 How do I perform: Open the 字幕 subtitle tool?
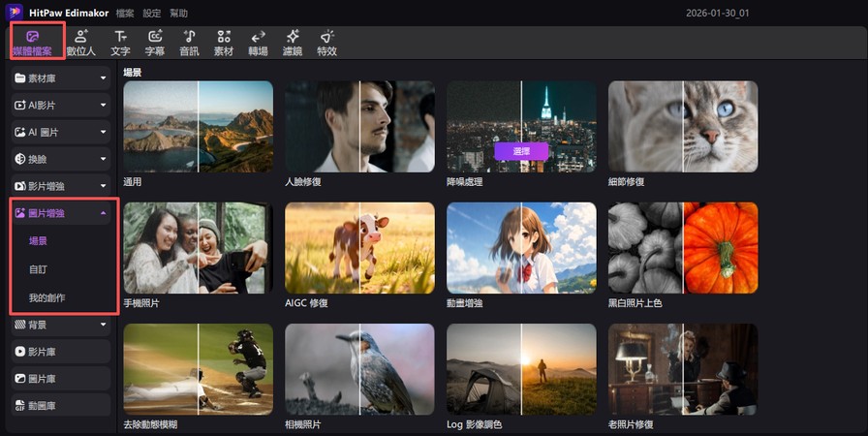(155, 42)
